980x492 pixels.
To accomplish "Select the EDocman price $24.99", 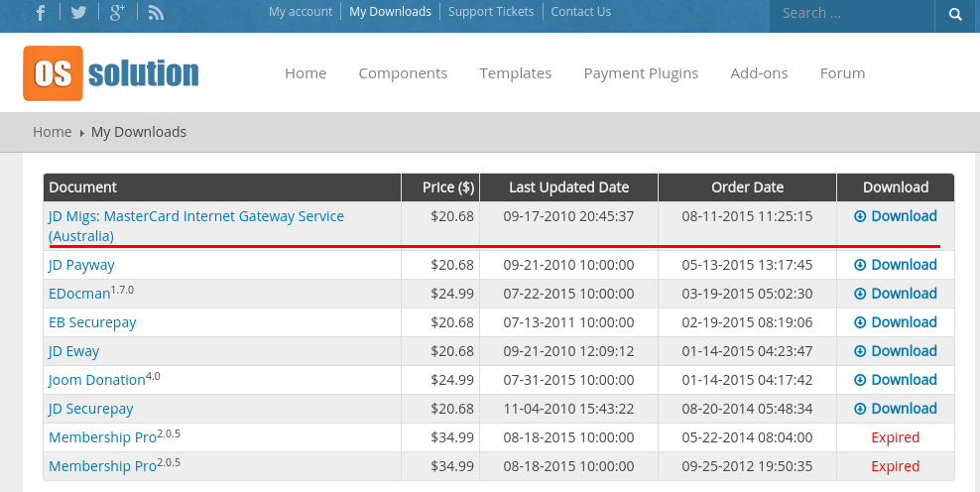I will tap(452, 294).
